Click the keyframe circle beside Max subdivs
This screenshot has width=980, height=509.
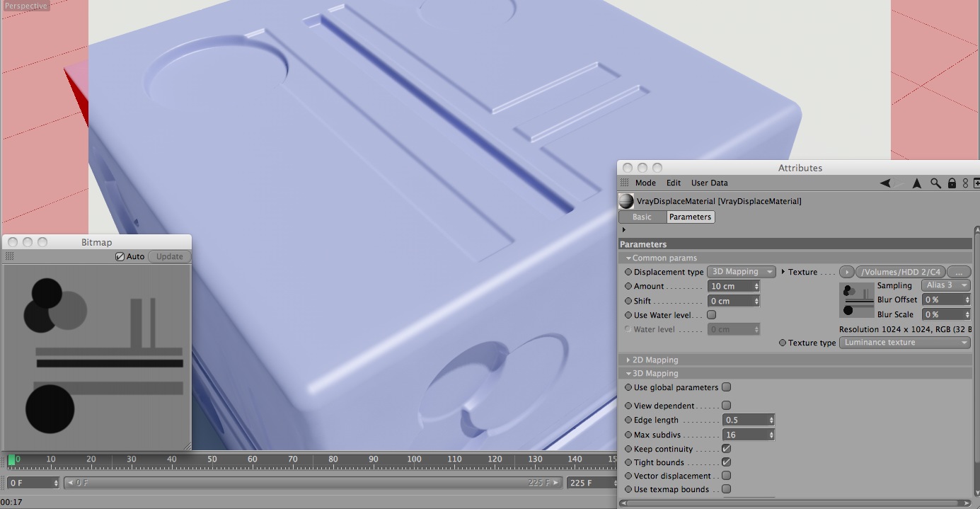coord(628,435)
